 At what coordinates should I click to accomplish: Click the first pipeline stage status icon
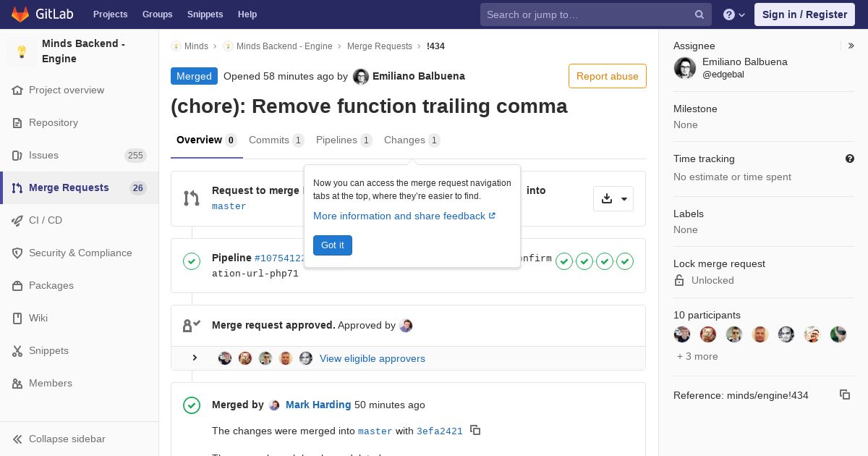click(564, 261)
